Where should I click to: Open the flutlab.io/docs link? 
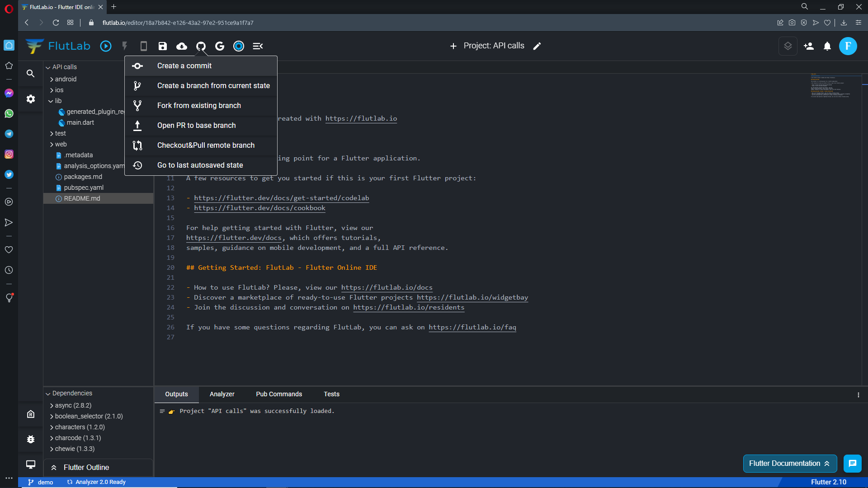pyautogui.click(x=387, y=288)
